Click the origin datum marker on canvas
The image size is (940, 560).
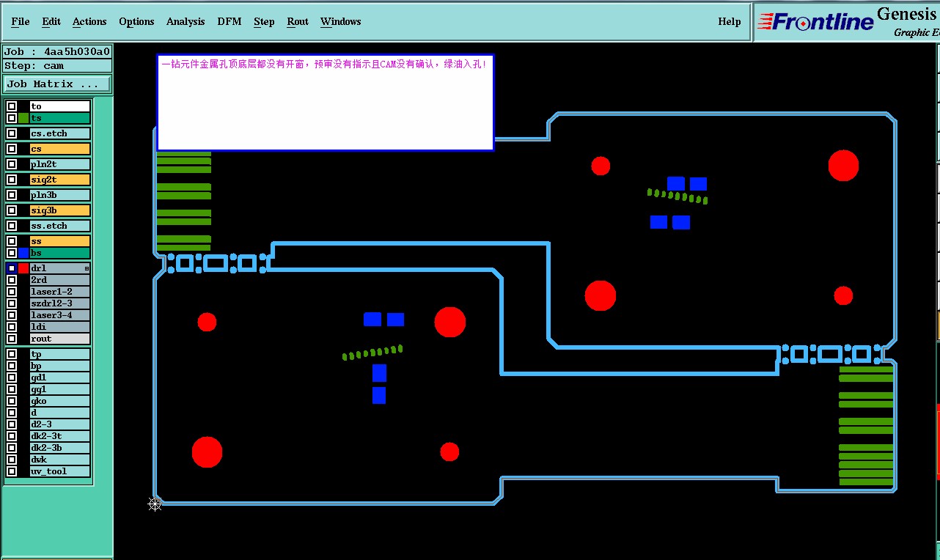(x=155, y=504)
